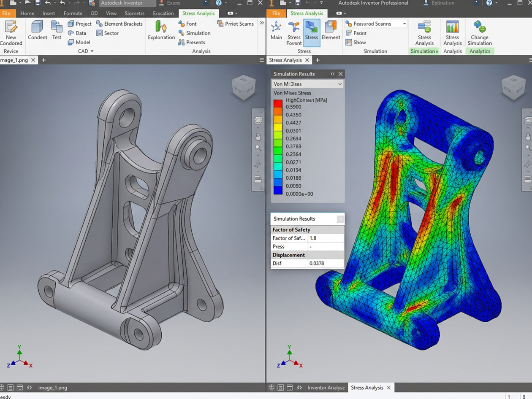Open the View ribbon tab

(111, 13)
